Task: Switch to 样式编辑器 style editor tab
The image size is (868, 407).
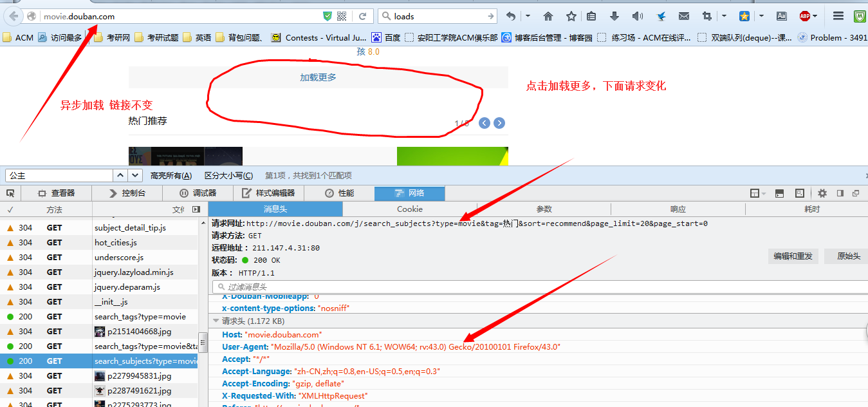Action: click(x=268, y=193)
